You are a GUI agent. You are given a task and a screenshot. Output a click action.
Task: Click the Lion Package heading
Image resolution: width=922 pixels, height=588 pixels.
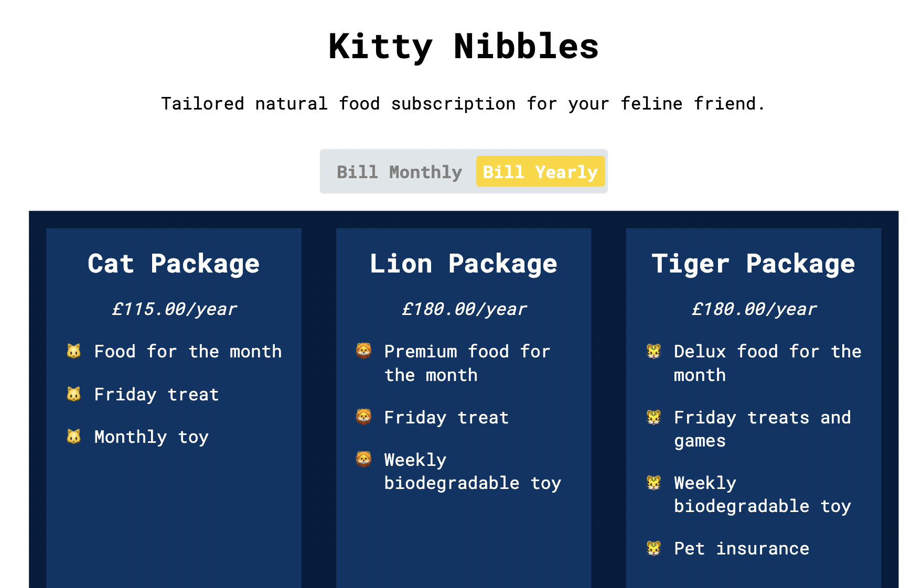tap(464, 264)
